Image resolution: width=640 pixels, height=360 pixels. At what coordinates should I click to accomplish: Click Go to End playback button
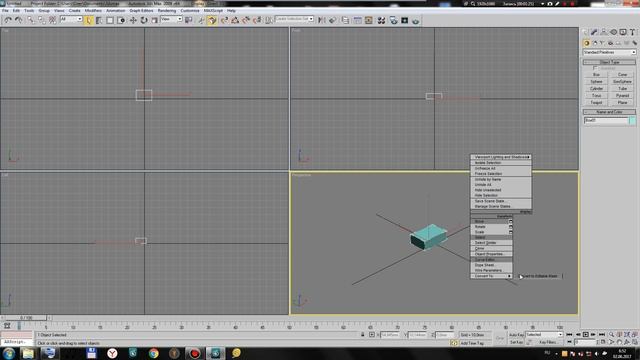click(602, 335)
